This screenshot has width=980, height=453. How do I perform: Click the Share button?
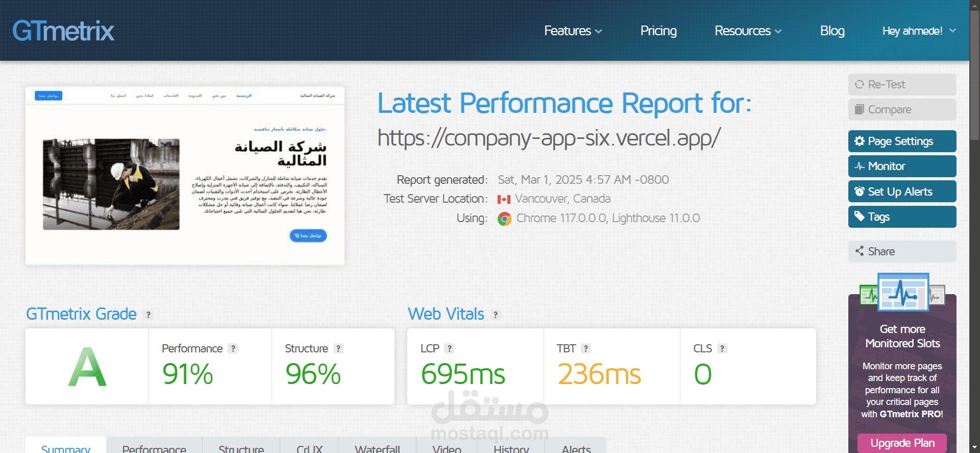coord(902,251)
